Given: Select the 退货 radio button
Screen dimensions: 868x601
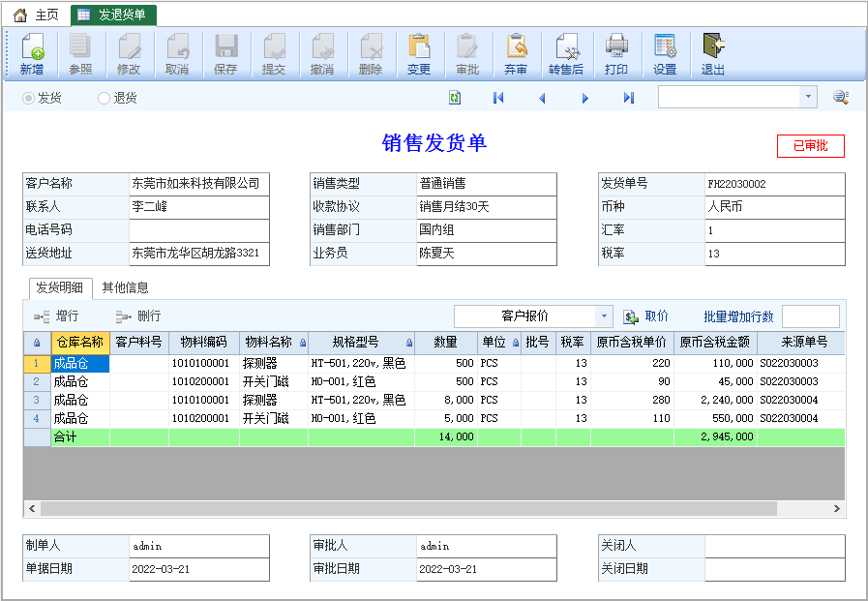Looking at the screenshot, I should click(x=104, y=99).
